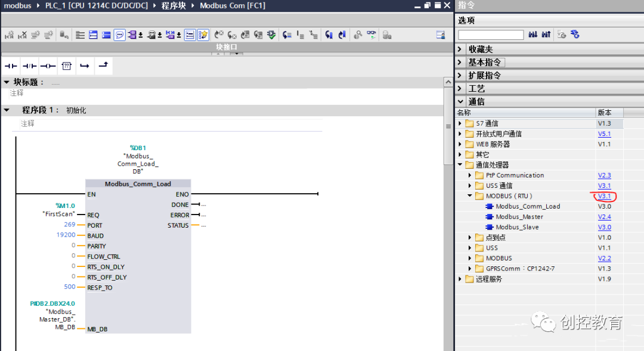Open version V3.0 link for Modbus_Slave
Image resolution: width=644 pixels, height=351 pixels.
click(x=604, y=227)
